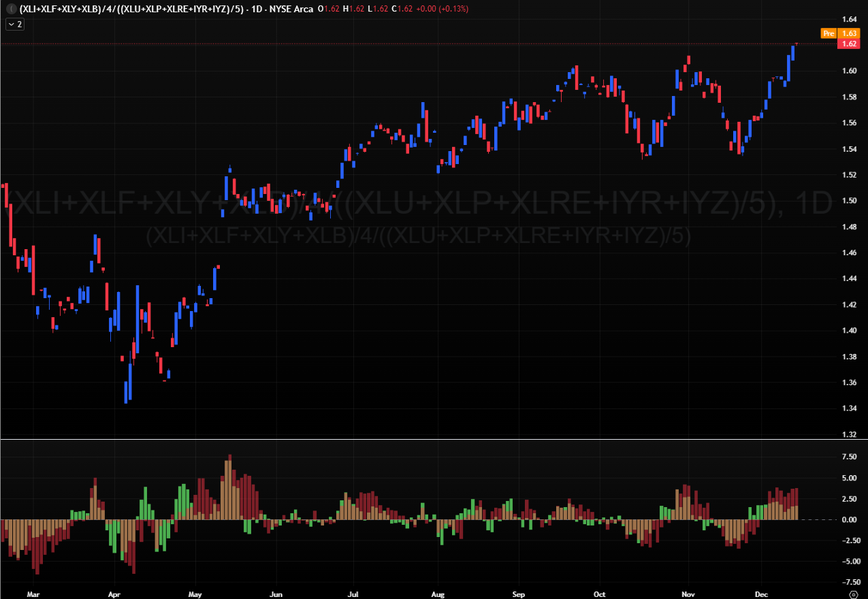
Task: Click the symbol logo icon beside the formula title
Action: 11,10
